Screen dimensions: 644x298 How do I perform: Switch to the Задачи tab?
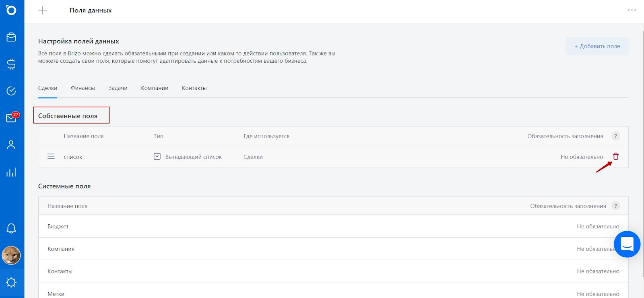coord(118,88)
